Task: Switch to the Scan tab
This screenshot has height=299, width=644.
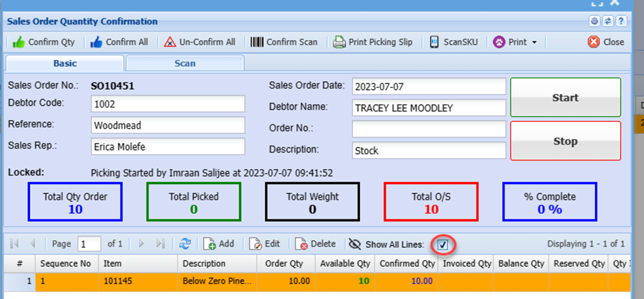Action: [x=185, y=63]
